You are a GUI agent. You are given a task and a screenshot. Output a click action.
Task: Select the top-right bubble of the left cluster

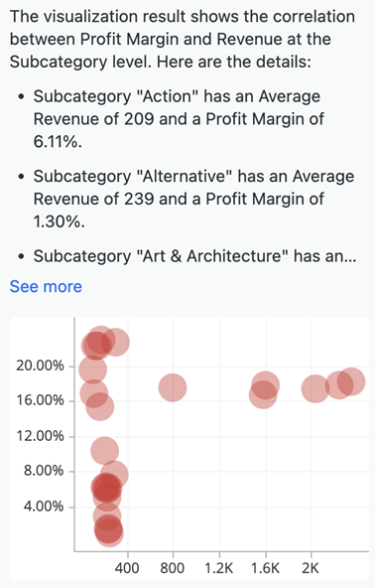pyautogui.click(x=116, y=343)
